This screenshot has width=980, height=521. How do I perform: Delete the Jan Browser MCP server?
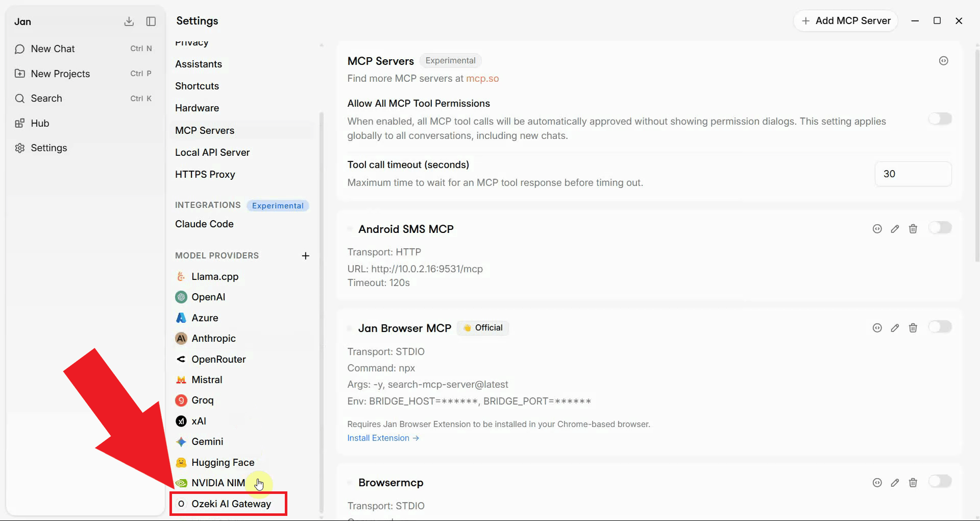pyautogui.click(x=913, y=328)
